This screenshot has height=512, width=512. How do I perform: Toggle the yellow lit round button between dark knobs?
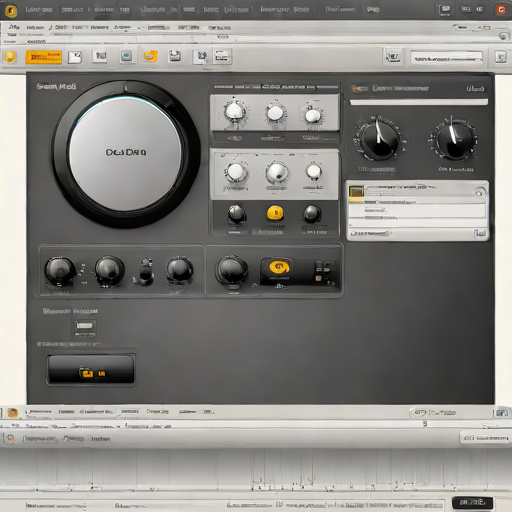pyautogui.click(x=275, y=213)
